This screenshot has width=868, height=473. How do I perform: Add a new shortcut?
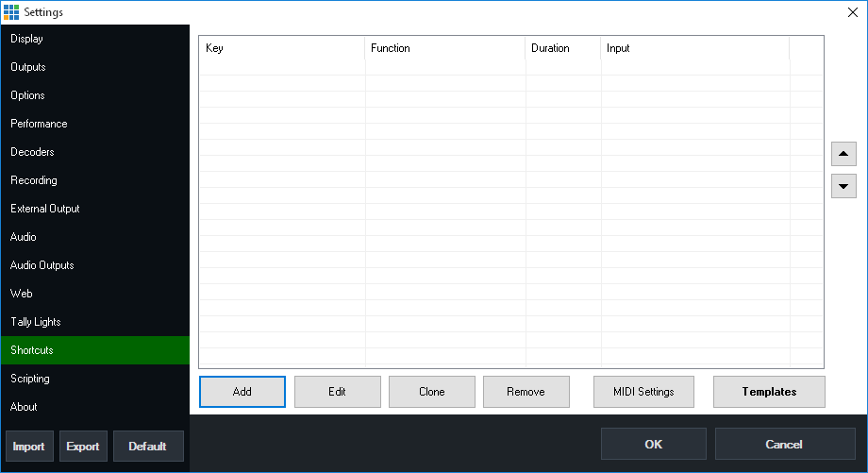click(x=242, y=392)
